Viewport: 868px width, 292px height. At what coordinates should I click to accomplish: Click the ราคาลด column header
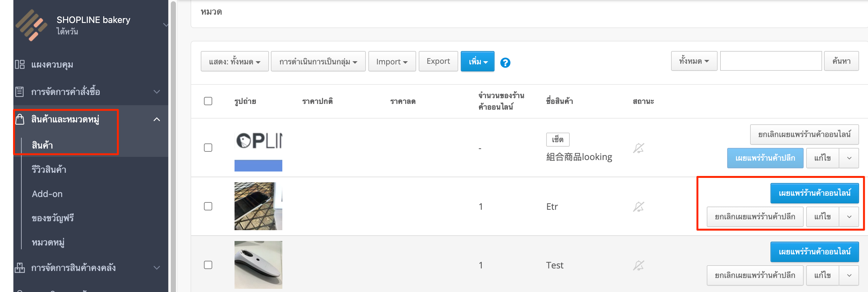click(x=403, y=101)
